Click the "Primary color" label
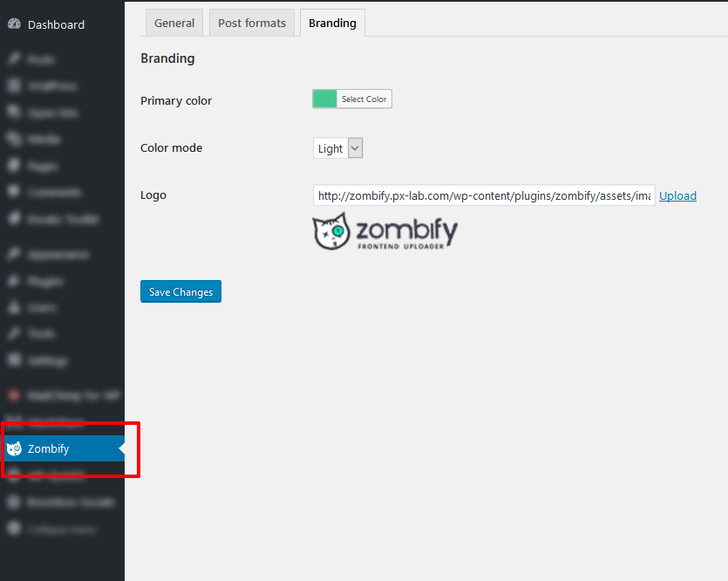The width and height of the screenshot is (728, 581). (x=176, y=101)
